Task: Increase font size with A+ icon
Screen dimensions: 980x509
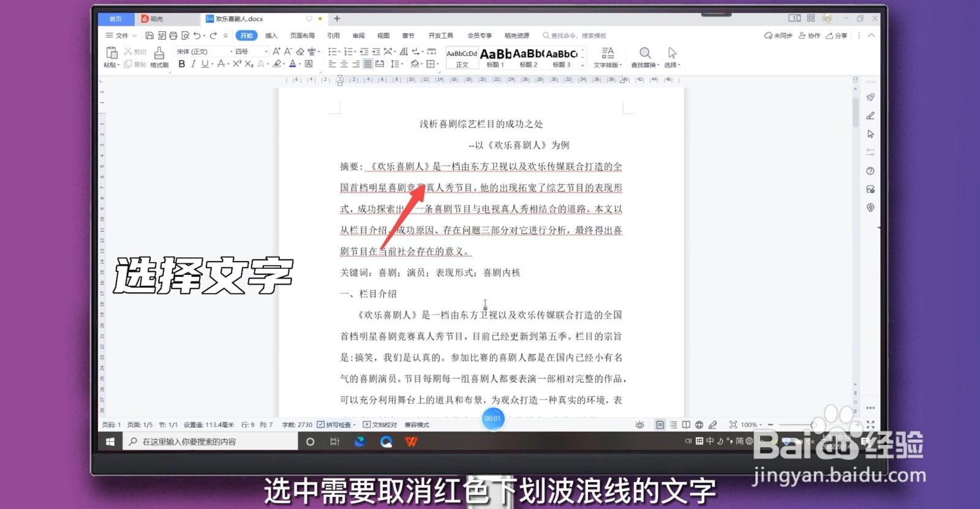Action: tap(276, 51)
